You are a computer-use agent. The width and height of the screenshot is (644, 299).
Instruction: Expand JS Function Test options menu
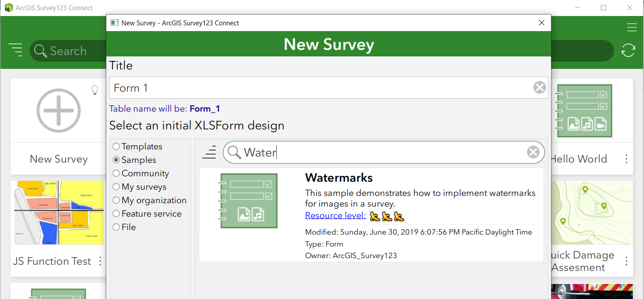[x=101, y=261]
